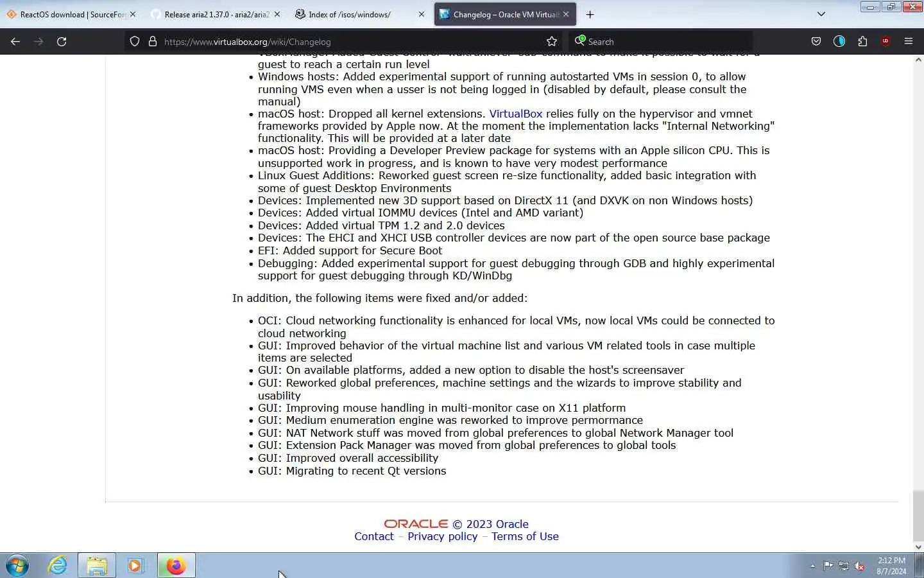Open the Save to Pocket icon
The width and height of the screenshot is (924, 578).
point(816,41)
